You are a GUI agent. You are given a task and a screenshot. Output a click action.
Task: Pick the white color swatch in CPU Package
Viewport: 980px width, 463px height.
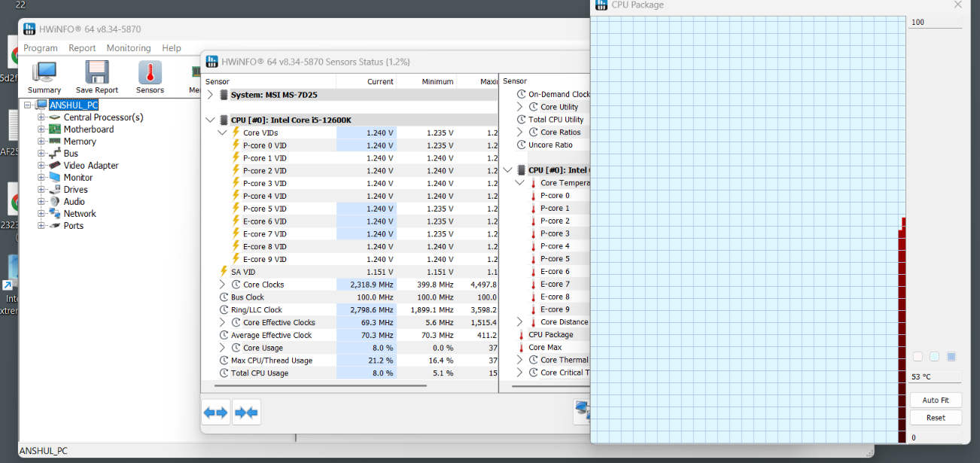[x=918, y=357]
